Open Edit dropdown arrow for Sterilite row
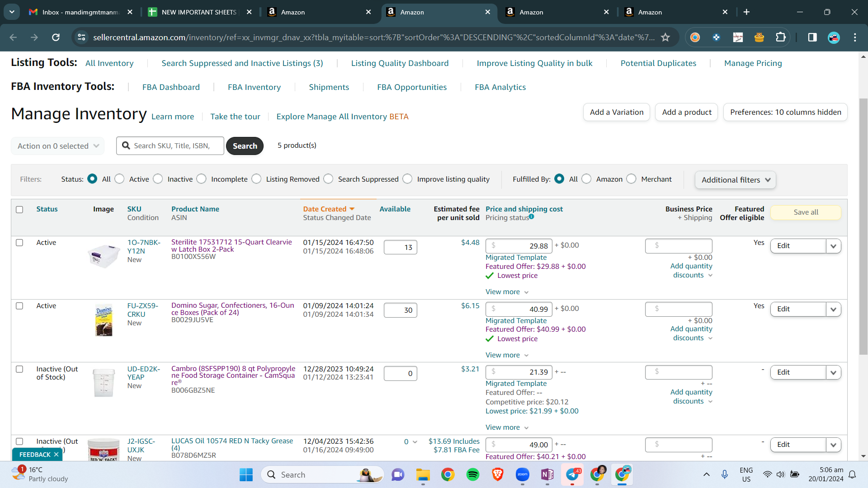 click(x=834, y=246)
